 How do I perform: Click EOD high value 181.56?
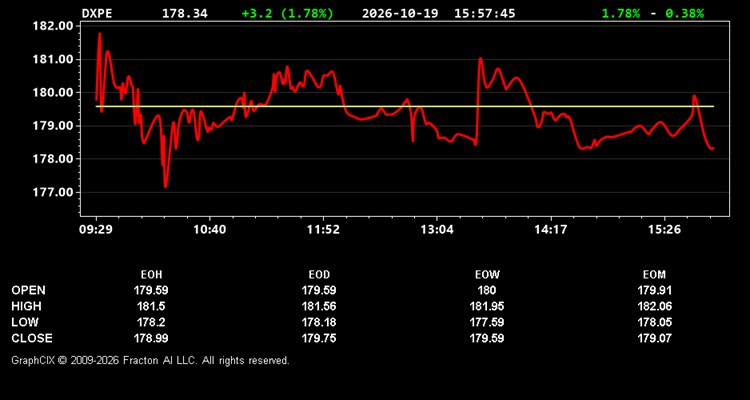click(x=319, y=306)
